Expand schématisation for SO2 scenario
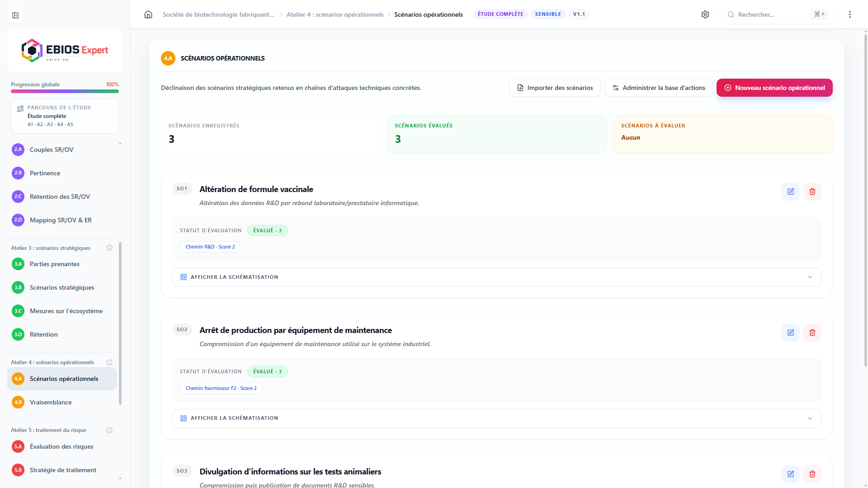868x488 pixels. (x=496, y=418)
